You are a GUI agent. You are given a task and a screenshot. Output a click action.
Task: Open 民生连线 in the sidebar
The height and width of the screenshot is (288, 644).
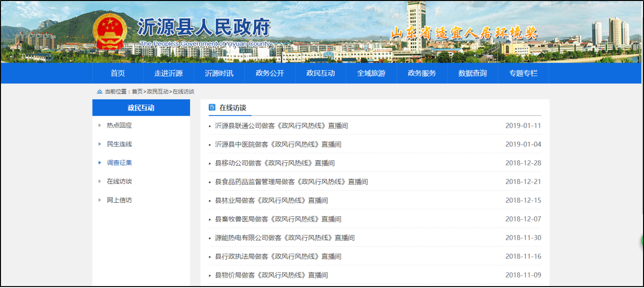(x=119, y=144)
